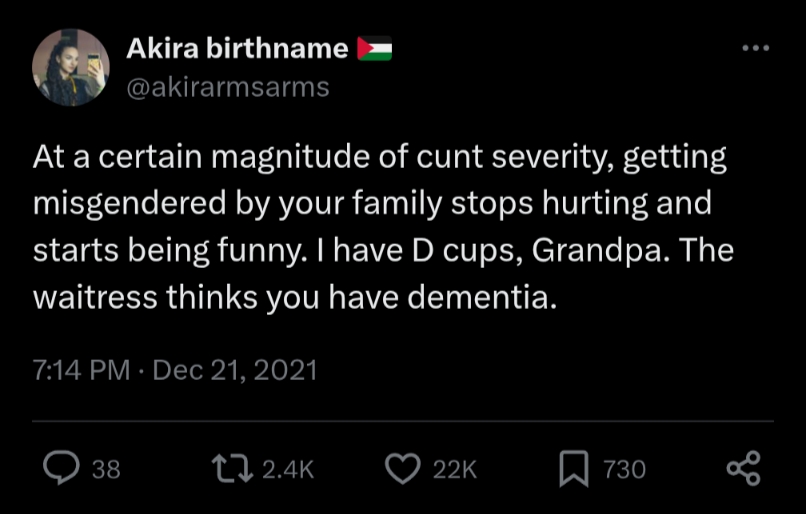Click the Palestinian flag emoji beside the name
The image size is (806, 514).
click(x=375, y=49)
